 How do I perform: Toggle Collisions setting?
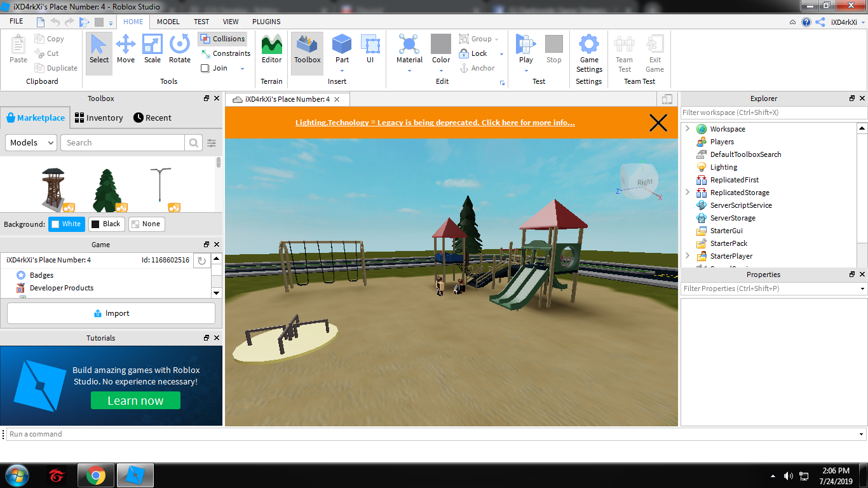(x=222, y=39)
